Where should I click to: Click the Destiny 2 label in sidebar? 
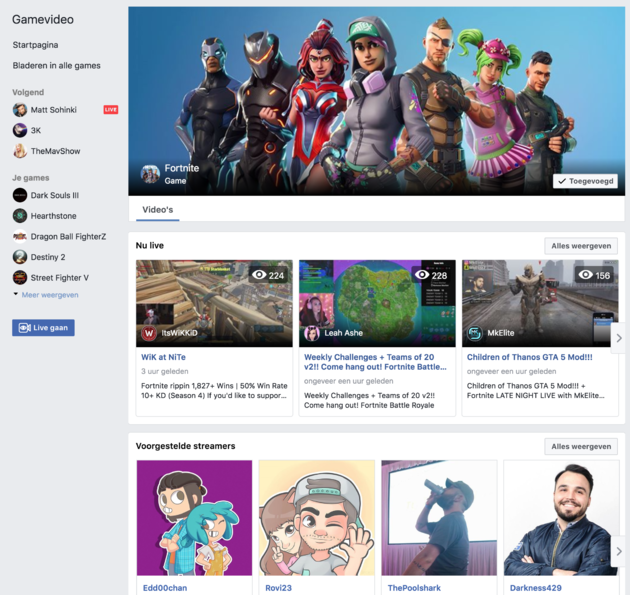(48, 257)
